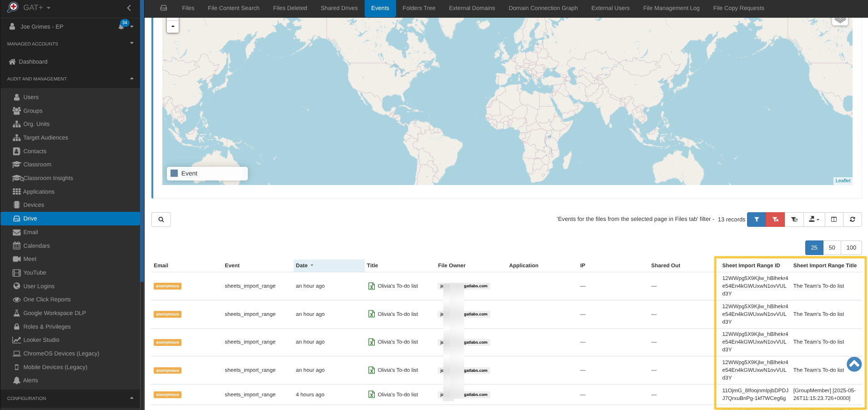868x410 pixels.
Task: Switch to External Domains tab
Action: click(x=472, y=8)
